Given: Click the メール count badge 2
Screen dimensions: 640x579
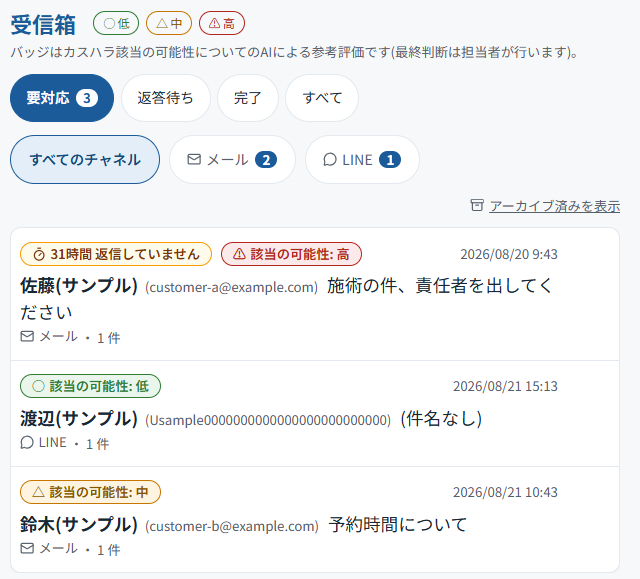Looking at the screenshot, I should coord(266,160).
